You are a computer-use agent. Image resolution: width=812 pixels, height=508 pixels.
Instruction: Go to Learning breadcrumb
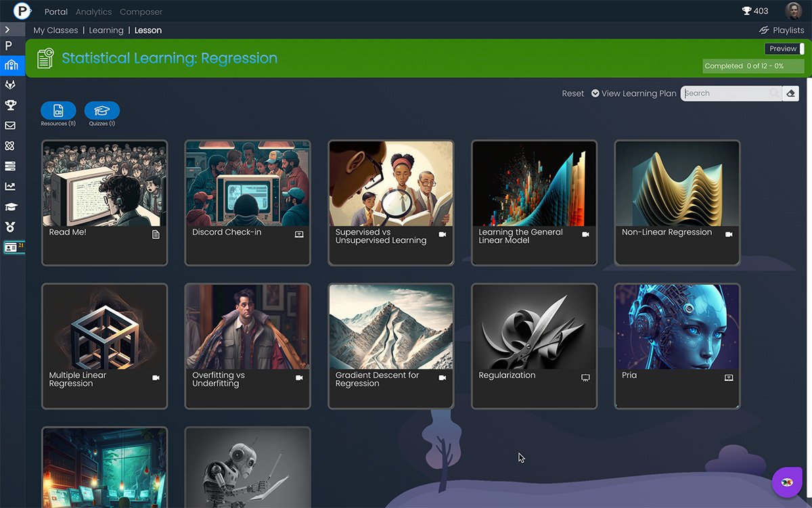[x=106, y=30]
